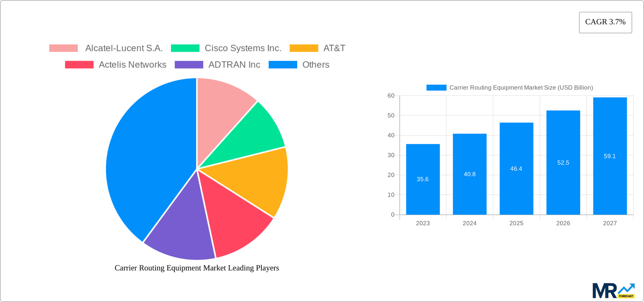Click the Cisco Systems Inc. green legend marker
Image resolution: width=644 pixels, height=302 pixels.
(x=185, y=48)
